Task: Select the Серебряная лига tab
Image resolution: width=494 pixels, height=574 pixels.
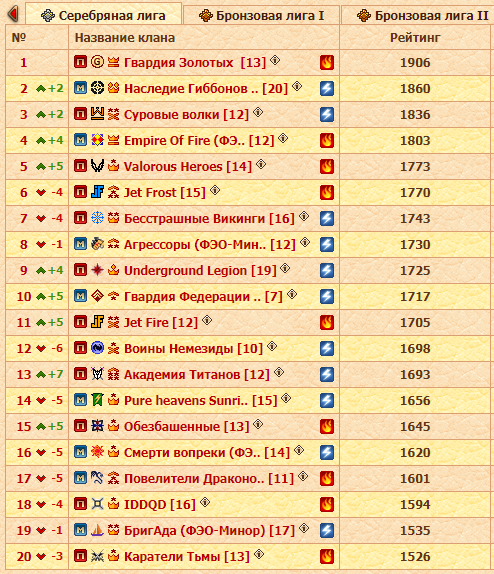Action: (x=104, y=15)
